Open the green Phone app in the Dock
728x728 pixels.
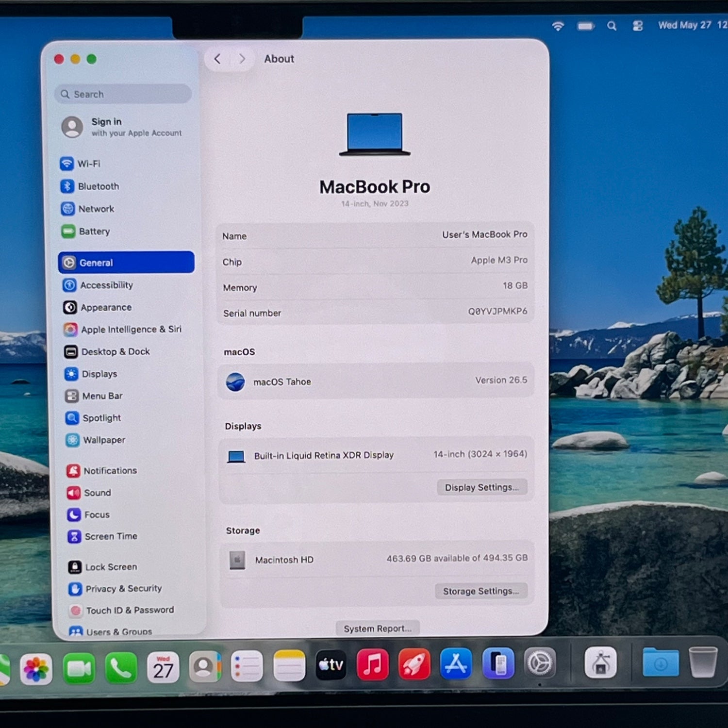click(121, 668)
